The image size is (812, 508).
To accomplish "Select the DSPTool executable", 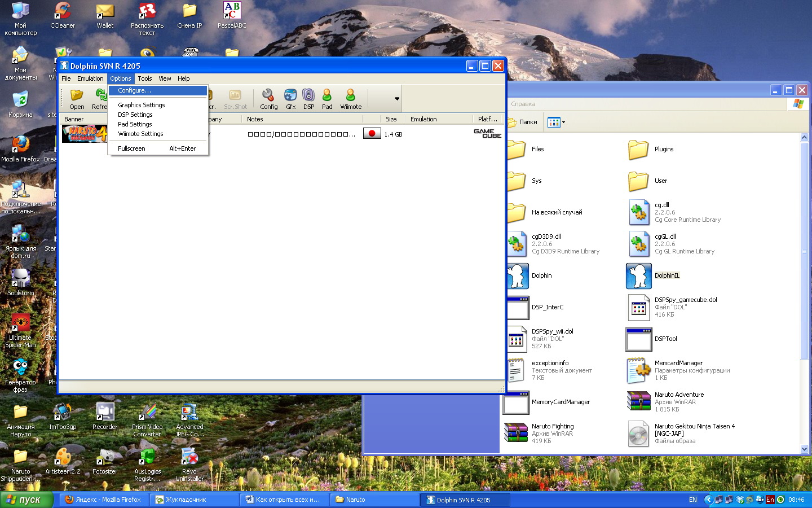I will [x=652, y=339].
